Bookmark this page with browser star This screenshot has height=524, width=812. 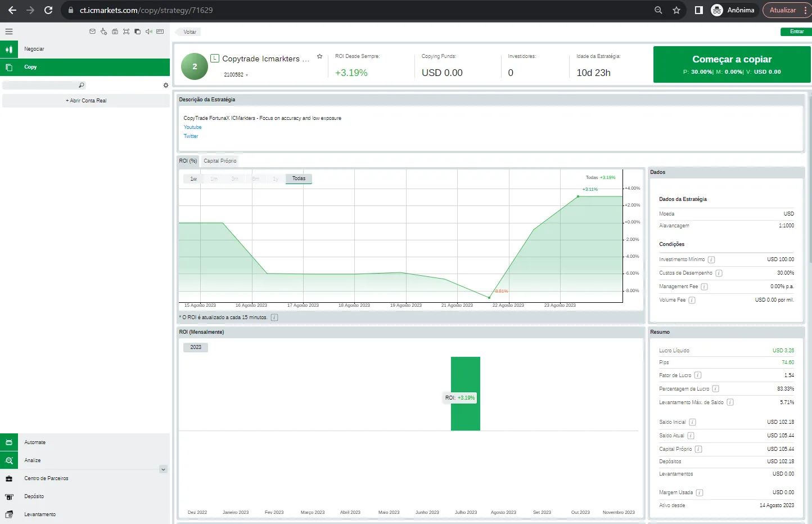click(x=676, y=10)
